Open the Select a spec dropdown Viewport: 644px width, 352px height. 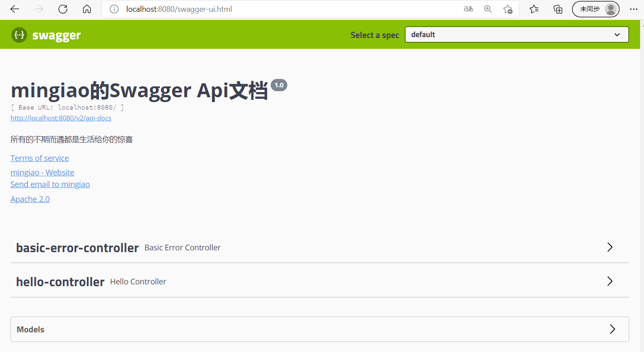(x=517, y=34)
